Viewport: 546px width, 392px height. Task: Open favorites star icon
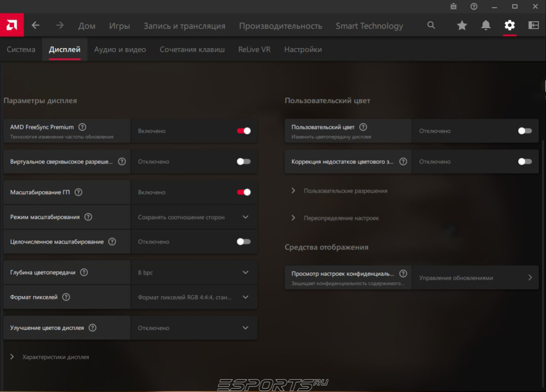coord(462,25)
